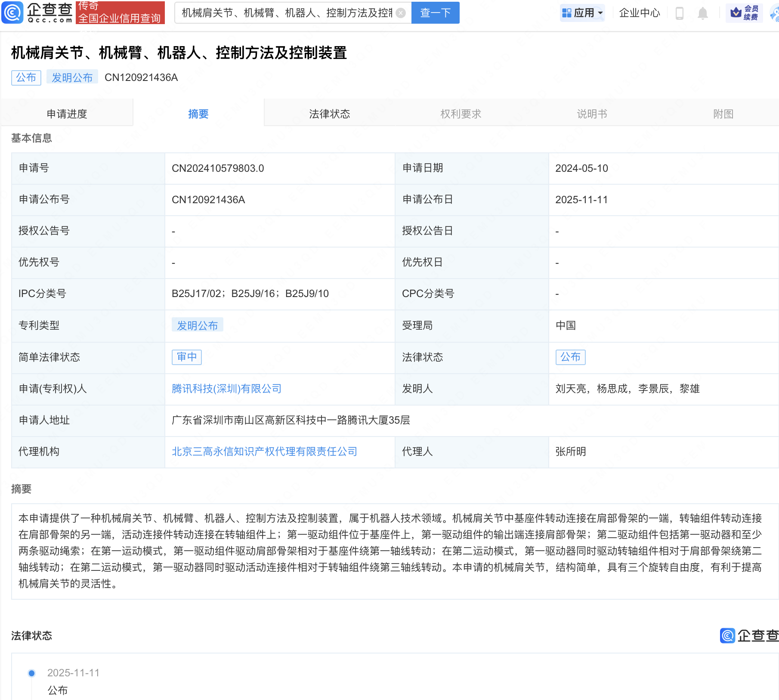Click the 传奇 national credit query banner
779x700 pixels.
point(120,12)
